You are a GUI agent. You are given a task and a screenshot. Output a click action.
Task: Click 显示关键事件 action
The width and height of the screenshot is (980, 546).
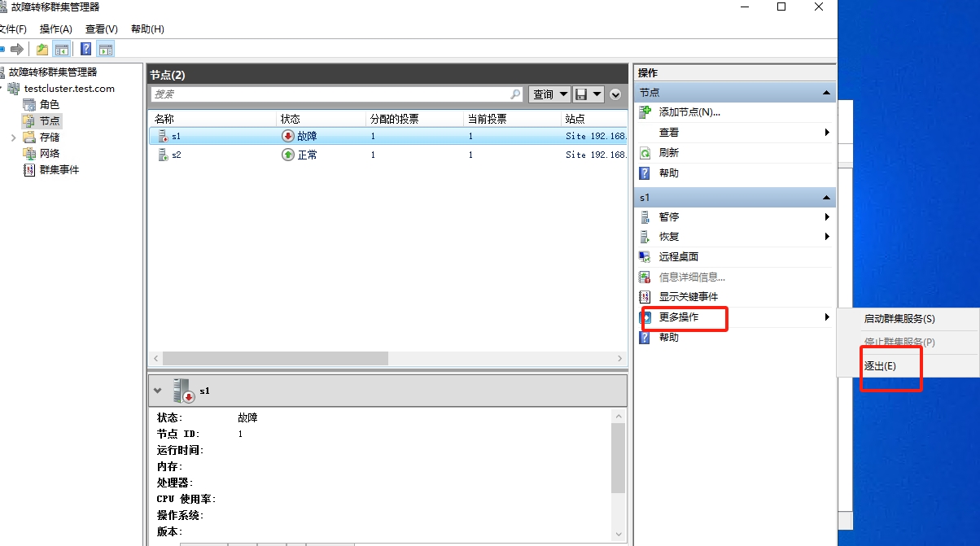coord(689,297)
